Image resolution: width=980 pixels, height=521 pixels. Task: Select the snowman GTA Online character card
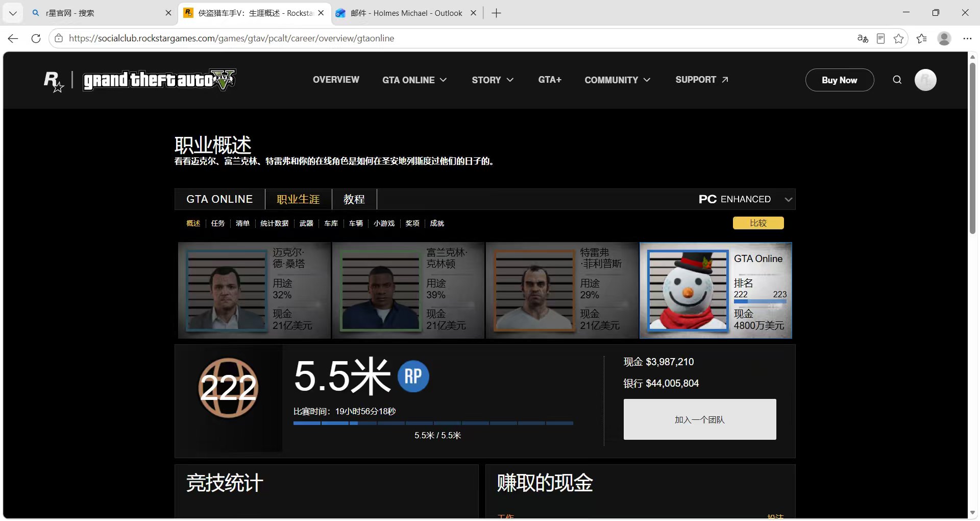[x=716, y=290]
